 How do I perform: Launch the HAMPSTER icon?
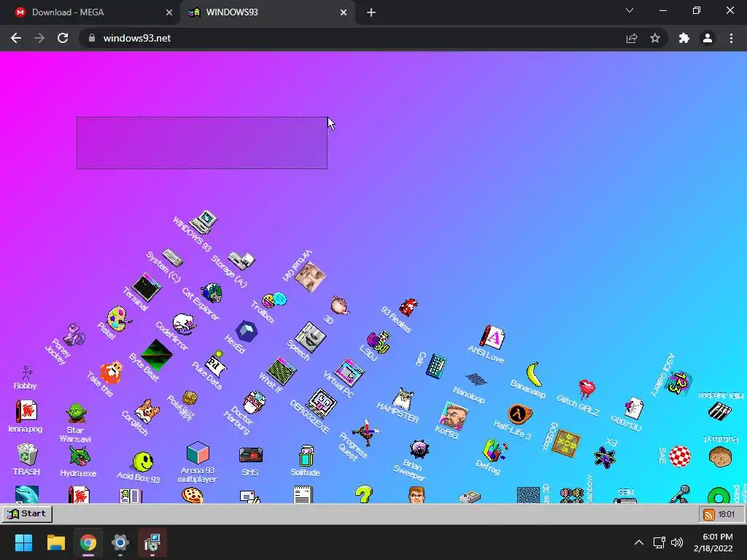[403, 399]
